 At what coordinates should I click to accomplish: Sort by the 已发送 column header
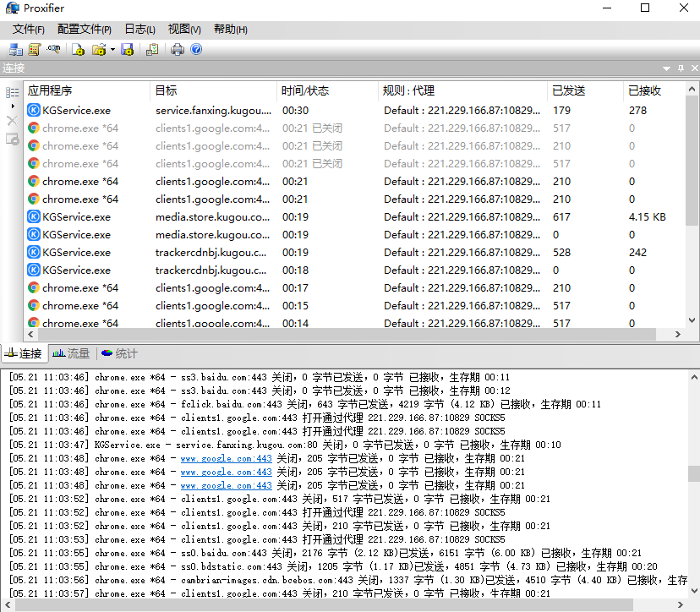(585, 90)
